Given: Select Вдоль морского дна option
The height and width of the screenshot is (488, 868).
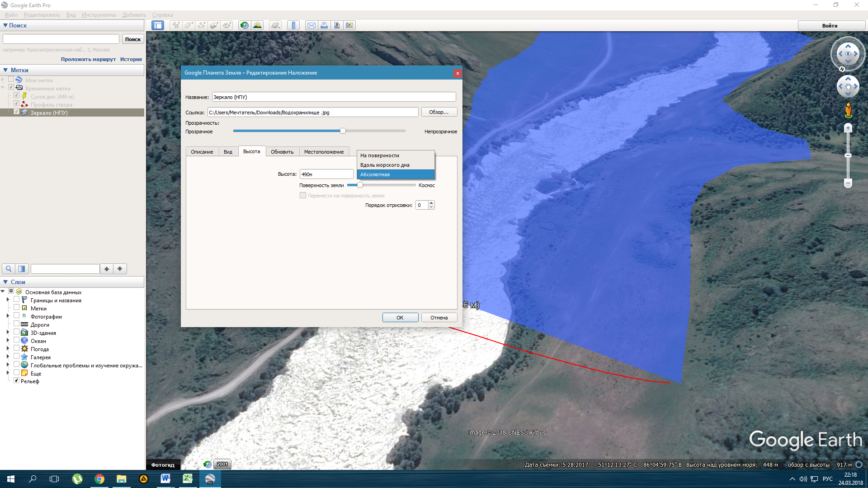Looking at the screenshot, I should [x=396, y=165].
